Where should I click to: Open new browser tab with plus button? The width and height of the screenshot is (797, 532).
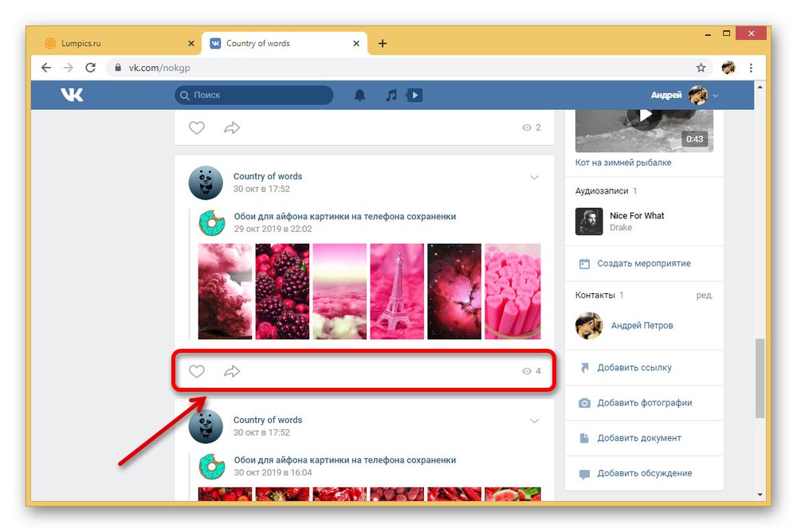click(x=383, y=44)
